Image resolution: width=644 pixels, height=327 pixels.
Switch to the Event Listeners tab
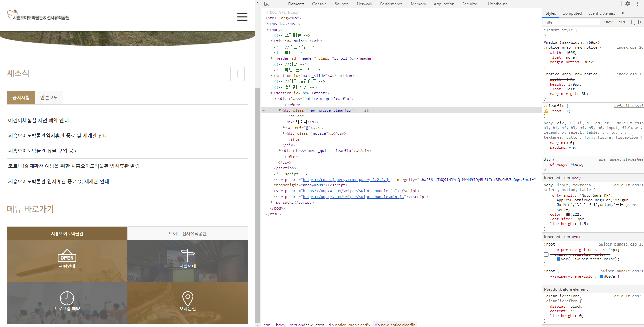602,13
